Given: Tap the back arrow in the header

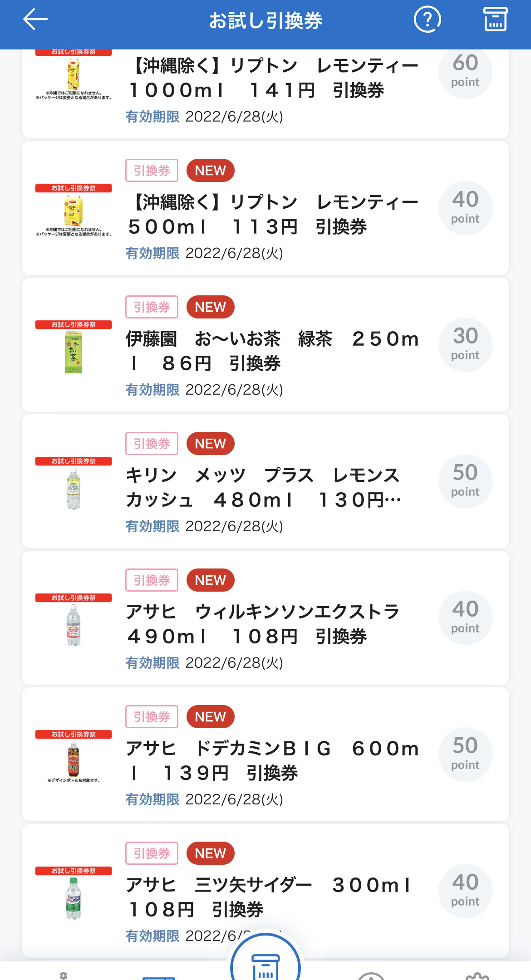Looking at the screenshot, I should pyautogui.click(x=35, y=20).
